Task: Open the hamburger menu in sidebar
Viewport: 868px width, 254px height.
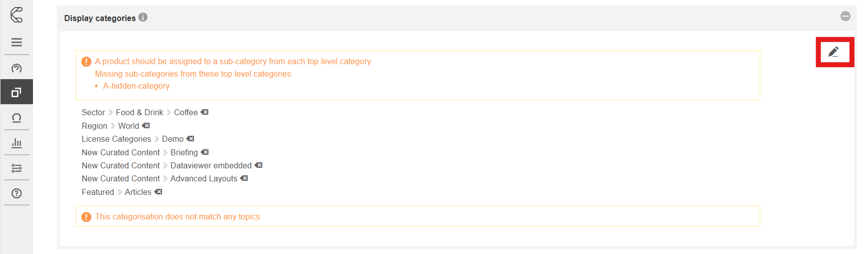Action: pos(16,42)
